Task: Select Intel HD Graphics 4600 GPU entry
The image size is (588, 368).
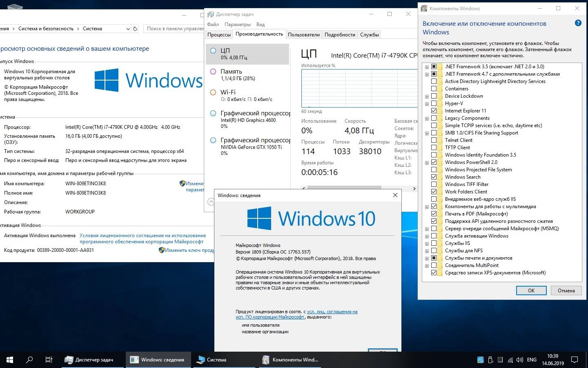Action: point(247,119)
